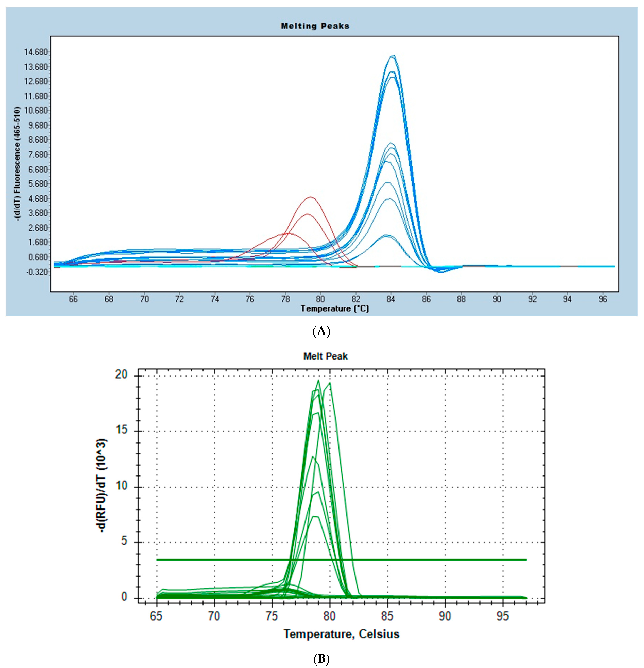Image resolution: width=644 pixels, height=668 pixels.
Task: Select the horizontal green threshold line
Action: coord(443,560)
